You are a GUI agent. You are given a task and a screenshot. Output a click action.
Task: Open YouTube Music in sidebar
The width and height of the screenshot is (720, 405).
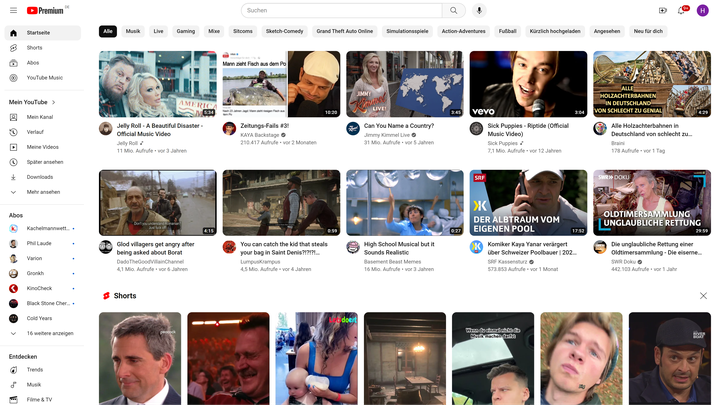(x=43, y=78)
